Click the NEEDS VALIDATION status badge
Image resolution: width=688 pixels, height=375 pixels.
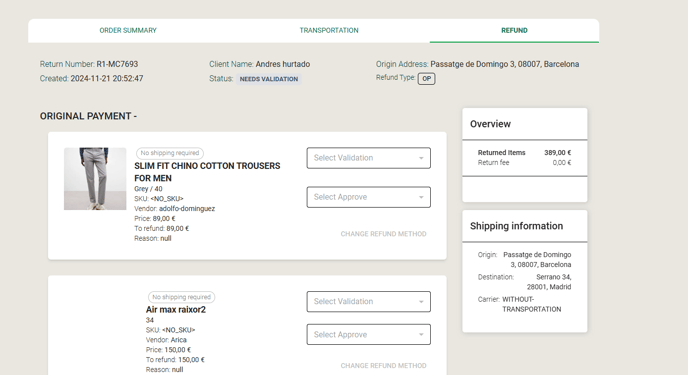pos(269,79)
